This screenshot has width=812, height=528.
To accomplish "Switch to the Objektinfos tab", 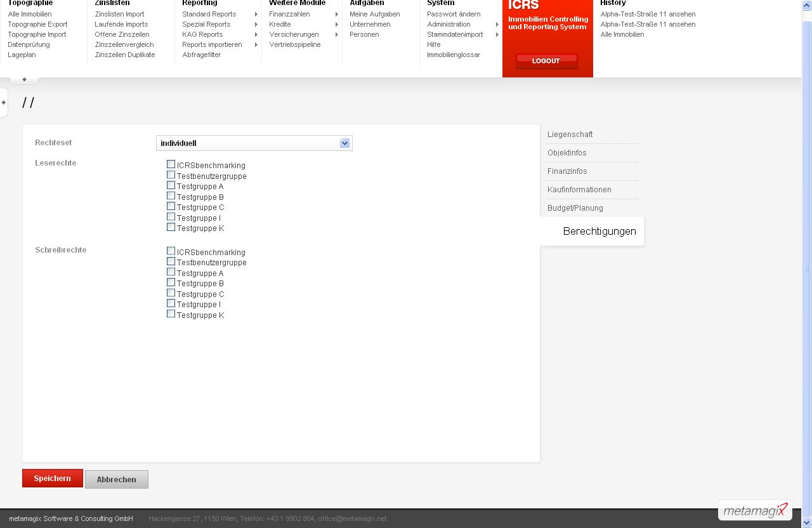I will point(567,153).
